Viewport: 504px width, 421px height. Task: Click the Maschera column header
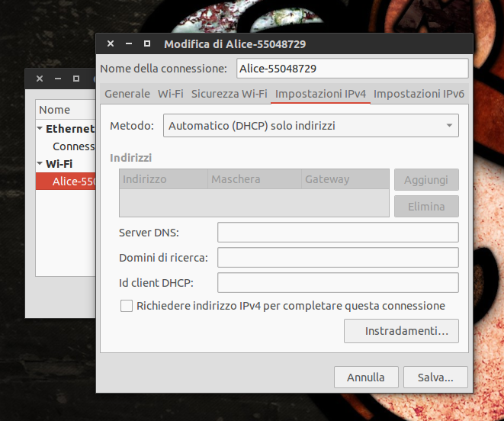click(x=255, y=179)
